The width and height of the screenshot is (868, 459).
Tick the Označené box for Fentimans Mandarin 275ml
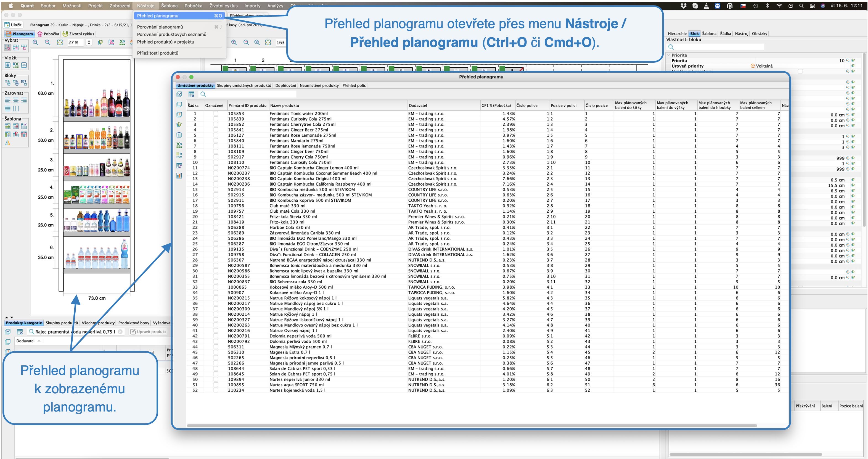[216, 141]
